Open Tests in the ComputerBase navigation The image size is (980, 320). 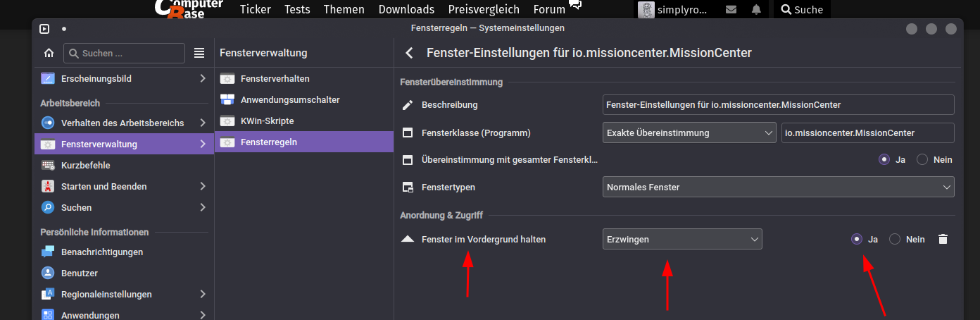click(x=297, y=9)
